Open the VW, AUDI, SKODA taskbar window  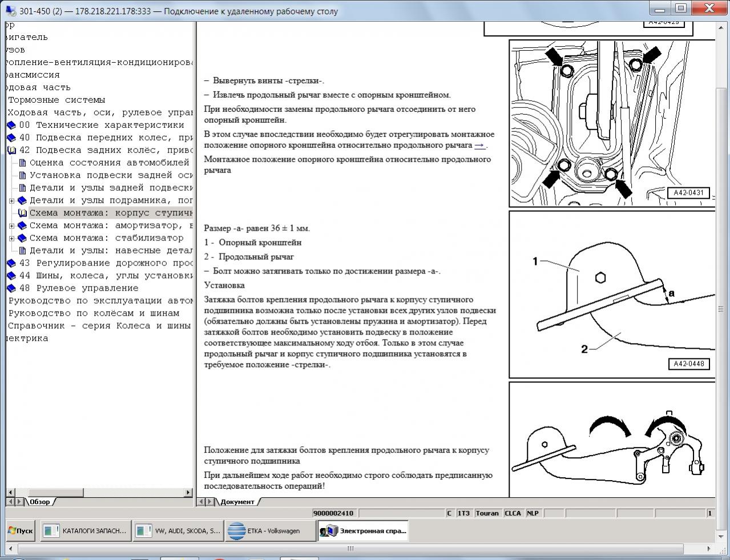click(178, 531)
